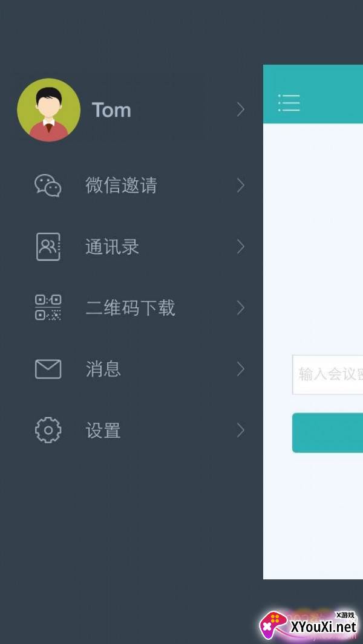Expand the chevron beside 消息

[x=241, y=369]
